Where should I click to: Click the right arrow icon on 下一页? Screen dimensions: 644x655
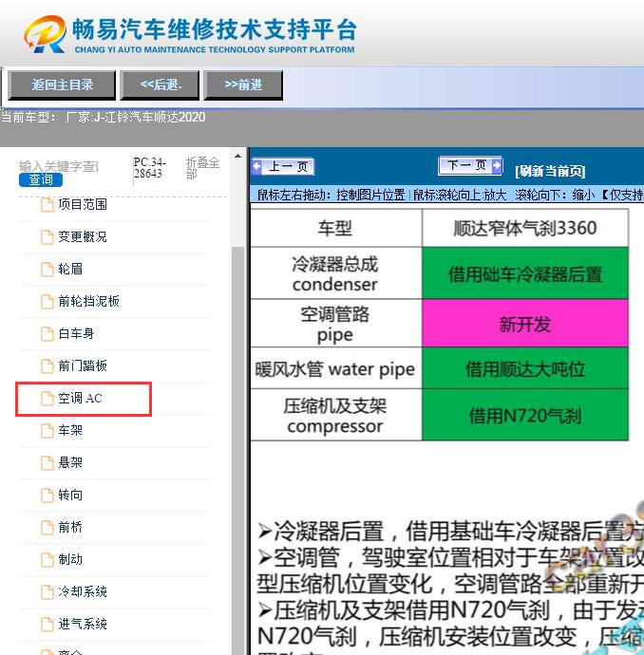497,165
